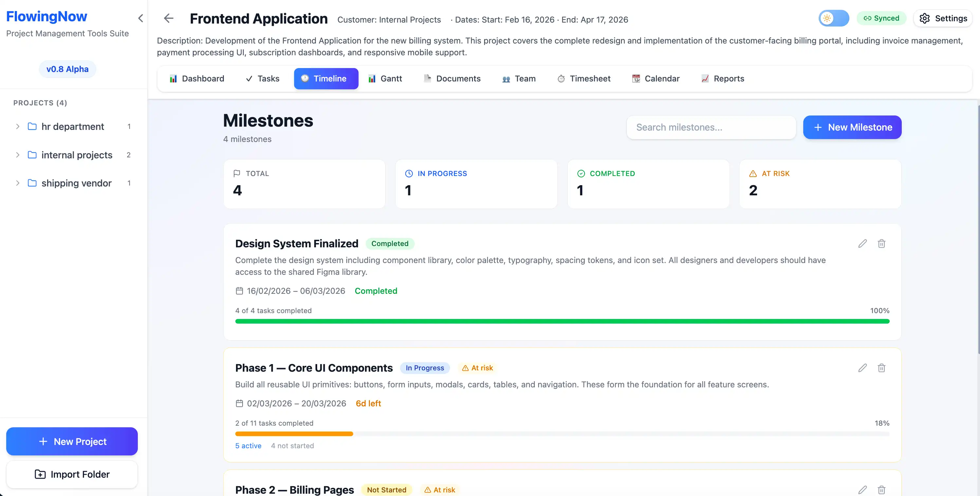Open the Dashboard tab via its bar chart icon
The image size is (980, 496).
[174, 78]
